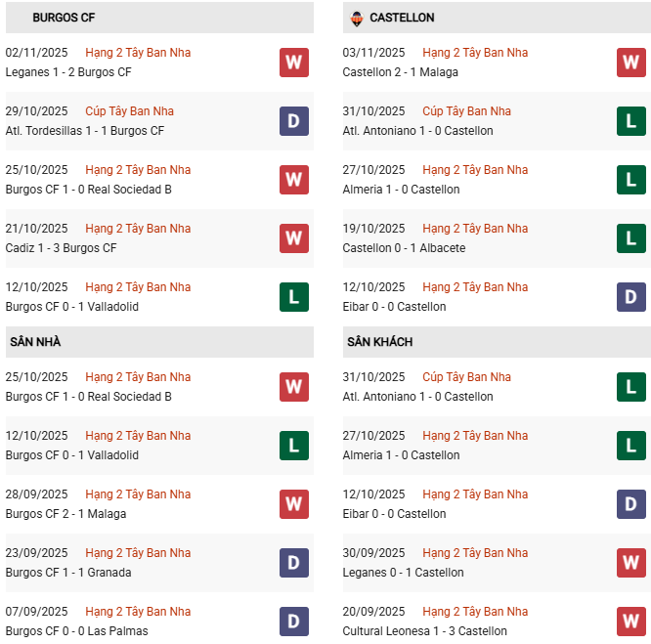The height and width of the screenshot is (644, 651).
Task: Click W badge for Cadiz 1 - 3 Burgos CF
Action: coord(293,238)
